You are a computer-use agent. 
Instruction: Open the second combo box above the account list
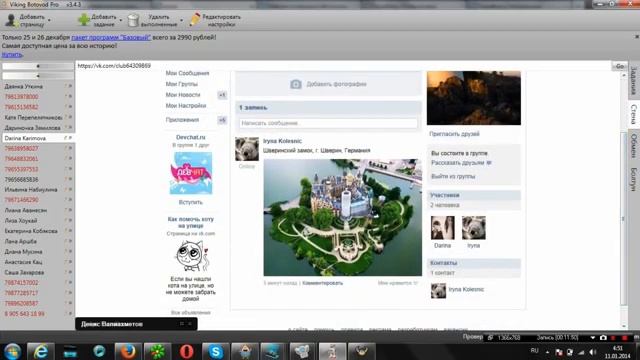(38, 76)
